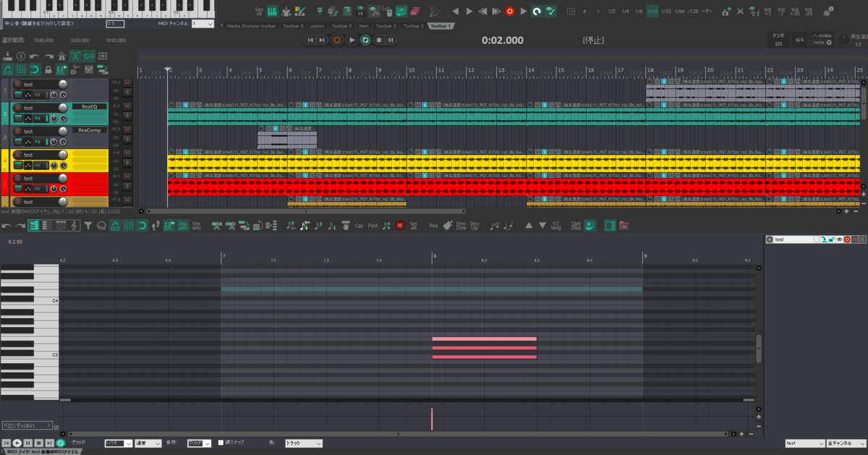Open the 'test' track list dropdown at bottom right

coord(805,443)
